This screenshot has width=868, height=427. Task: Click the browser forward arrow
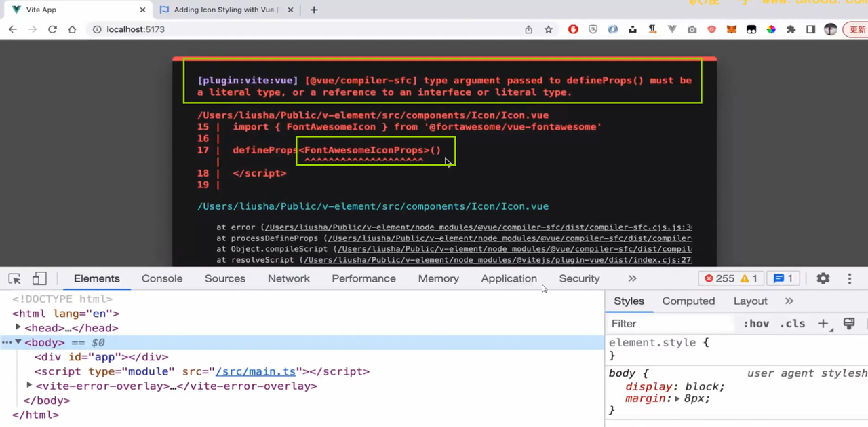[x=33, y=29]
